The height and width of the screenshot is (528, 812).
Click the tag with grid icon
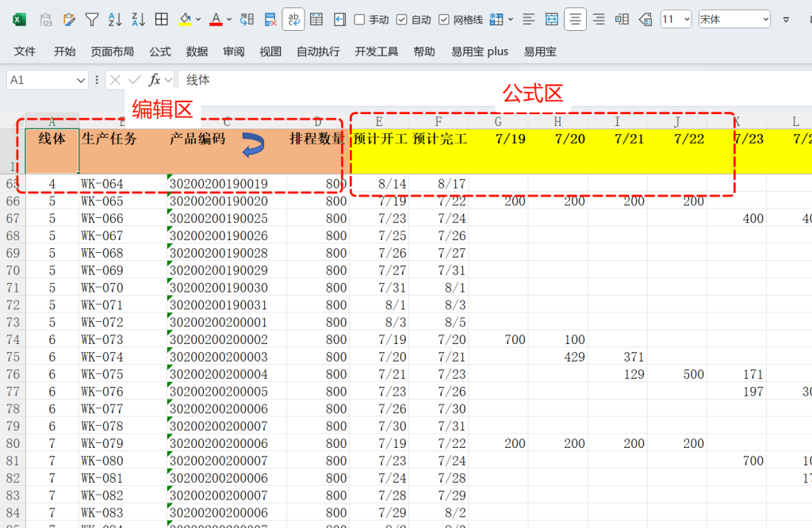coord(645,20)
